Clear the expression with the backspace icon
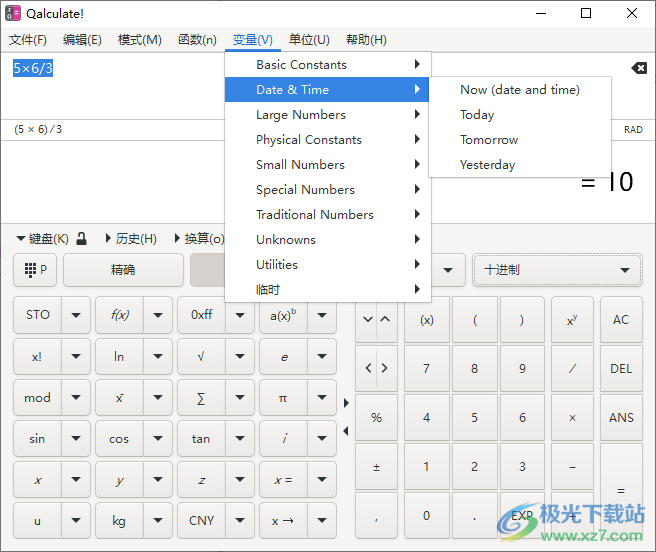Viewport: 656px width, 552px height. click(639, 68)
